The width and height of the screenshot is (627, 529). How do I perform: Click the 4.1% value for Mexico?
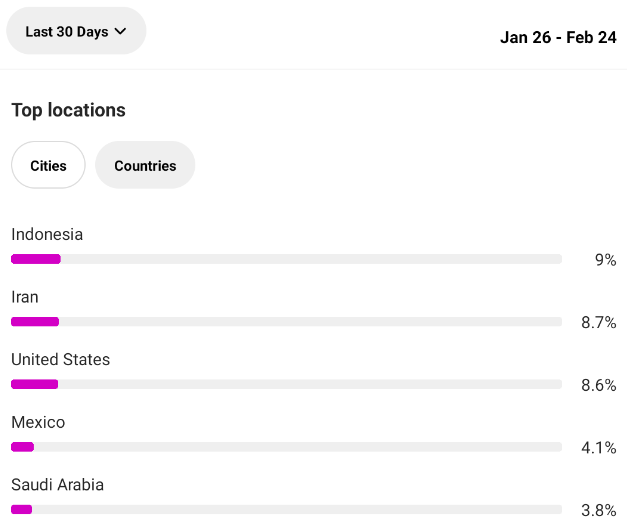(x=599, y=448)
